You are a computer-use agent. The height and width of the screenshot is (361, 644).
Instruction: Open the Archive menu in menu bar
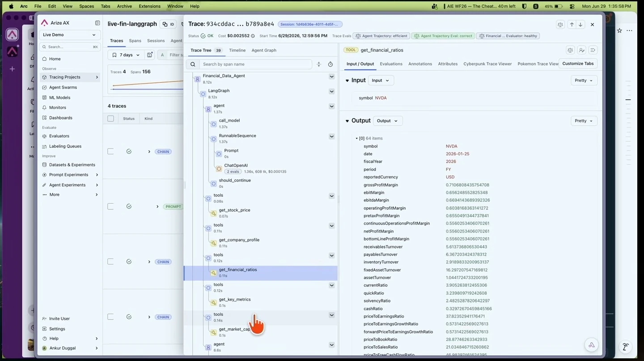(124, 6)
